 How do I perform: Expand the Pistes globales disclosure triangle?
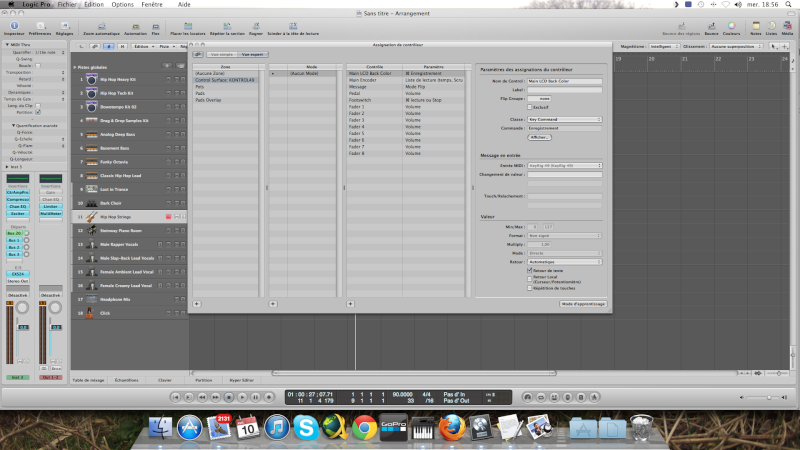coord(75,67)
